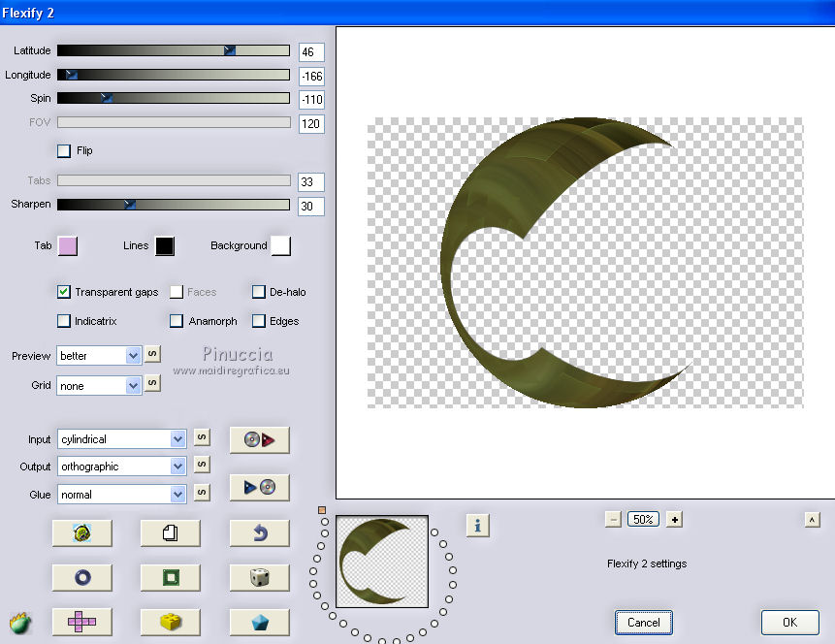Click the small caret collapse button
The height and width of the screenshot is (644, 835).
pos(812,519)
